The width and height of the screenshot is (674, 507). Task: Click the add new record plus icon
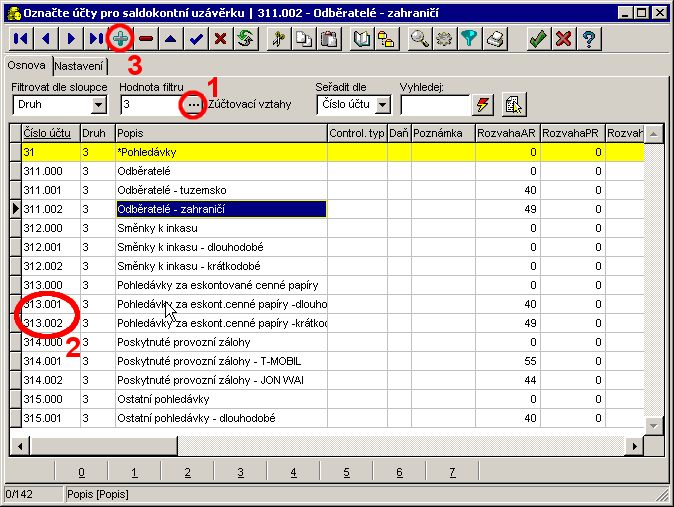120,38
